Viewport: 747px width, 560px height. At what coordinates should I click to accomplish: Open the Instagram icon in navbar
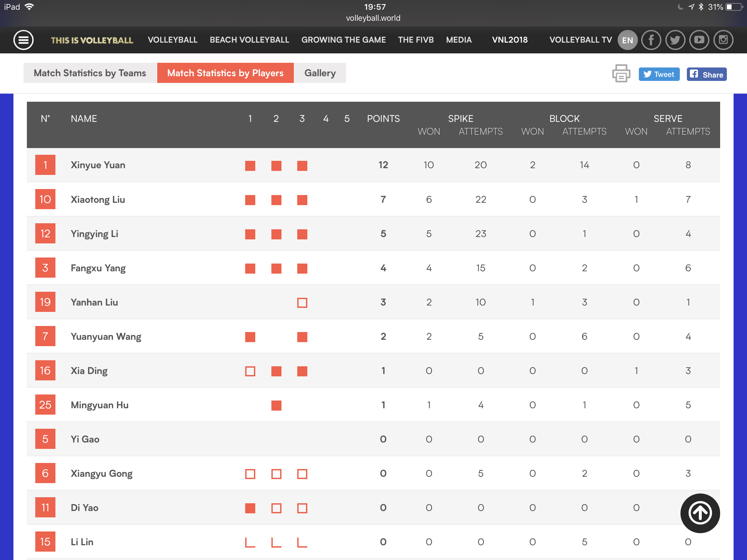pyautogui.click(x=723, y=40)
